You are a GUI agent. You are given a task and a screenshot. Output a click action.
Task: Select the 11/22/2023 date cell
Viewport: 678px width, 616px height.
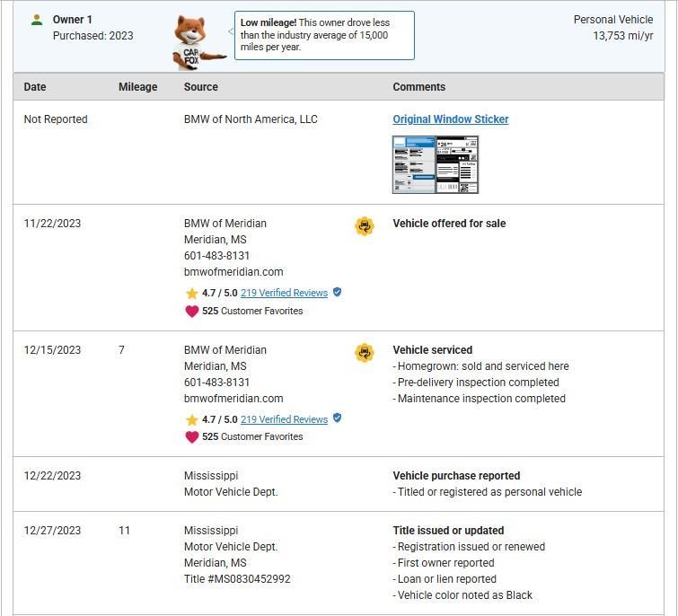(52, 224)
